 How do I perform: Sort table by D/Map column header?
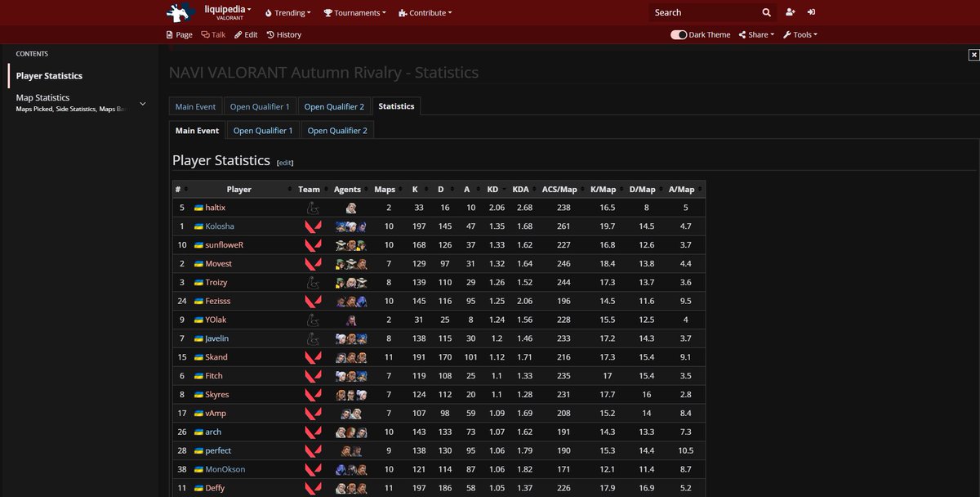(x=646, y=189)
